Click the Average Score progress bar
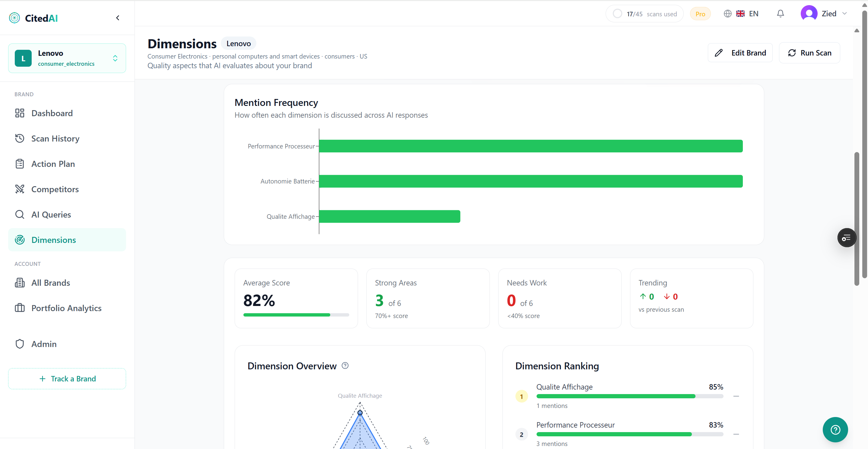 pos(296,315)
